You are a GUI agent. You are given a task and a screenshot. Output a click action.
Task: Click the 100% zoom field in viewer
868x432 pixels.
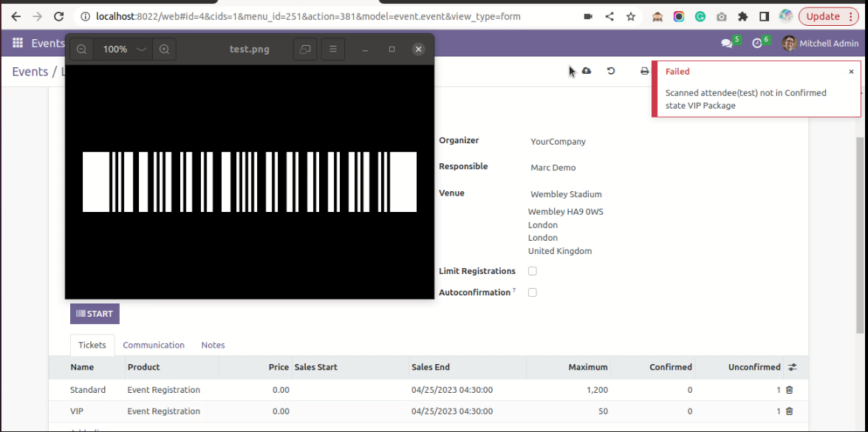coord(115,49)
